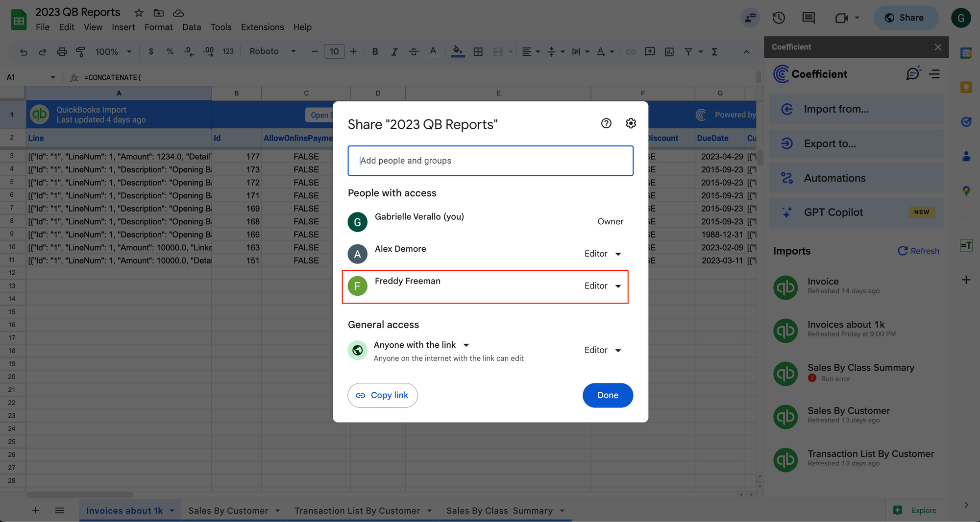Screen dimensions: 980x522
Task: Toggle italic formatting
Action: click(394, 51)
